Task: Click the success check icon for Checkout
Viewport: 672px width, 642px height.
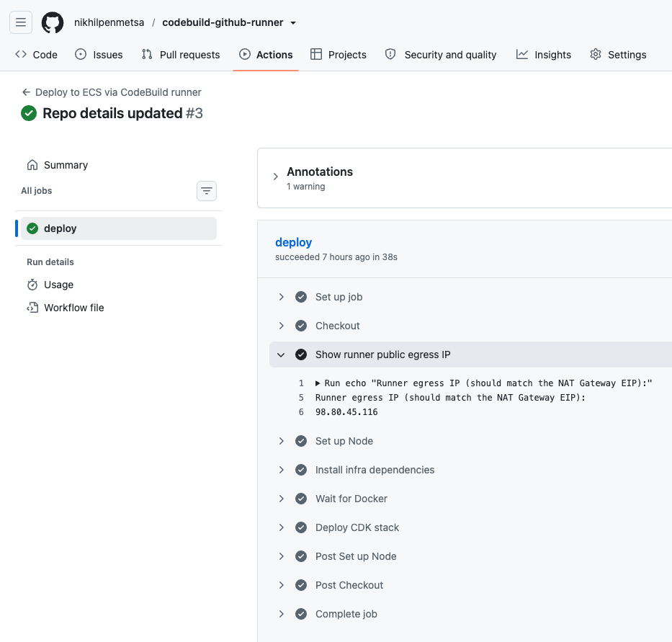Action: click(x=301, y=326)
